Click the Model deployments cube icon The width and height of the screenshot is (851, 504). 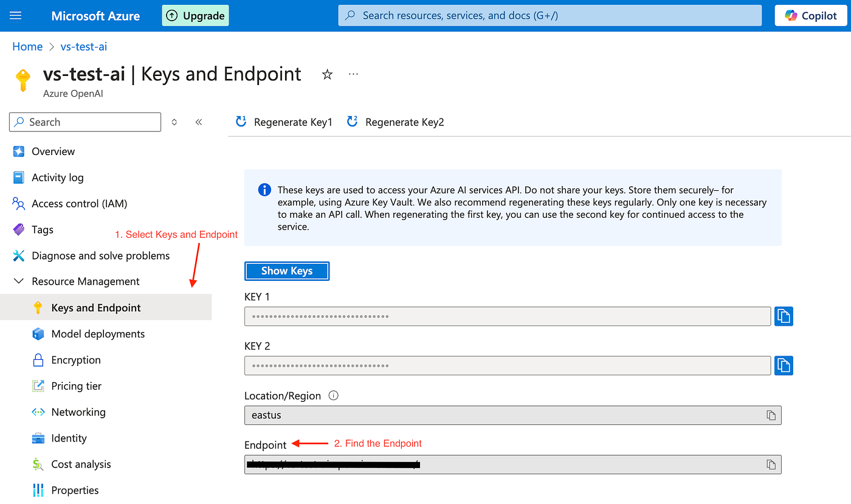pos(38,334)
